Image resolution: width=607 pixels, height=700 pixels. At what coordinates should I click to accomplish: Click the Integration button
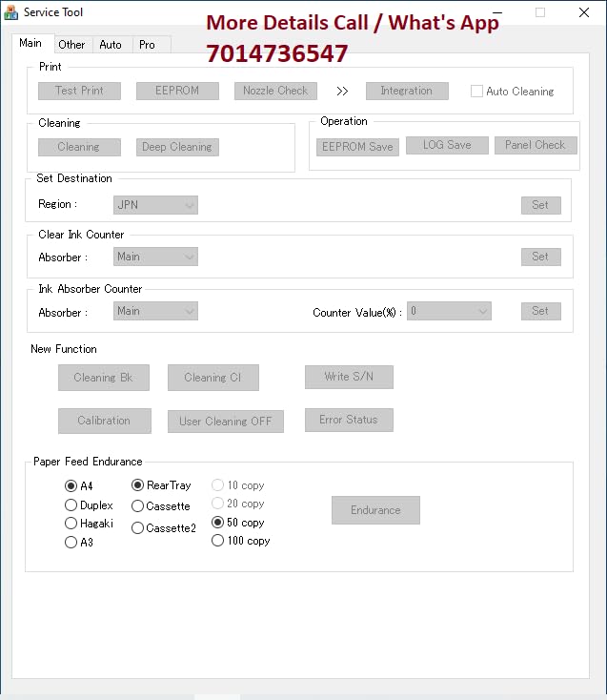(407, 91)
